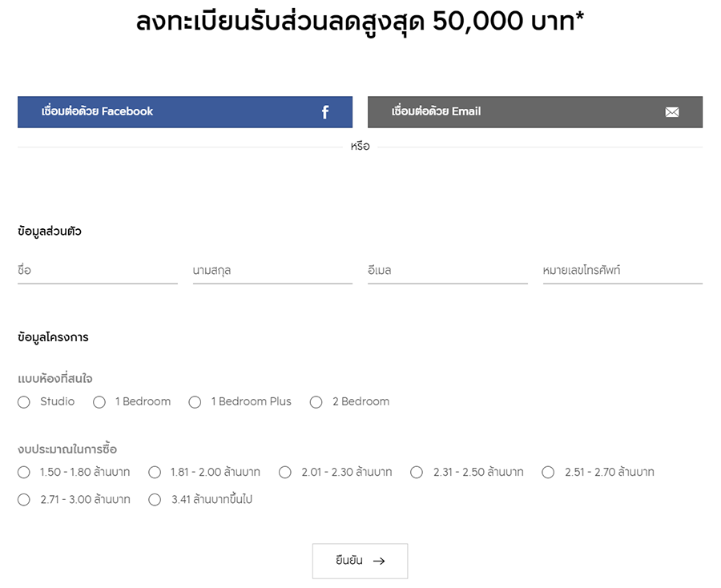
Task: Choose budget 2.31 - 2.50 ล้านบาท
Action: (417, 473)
